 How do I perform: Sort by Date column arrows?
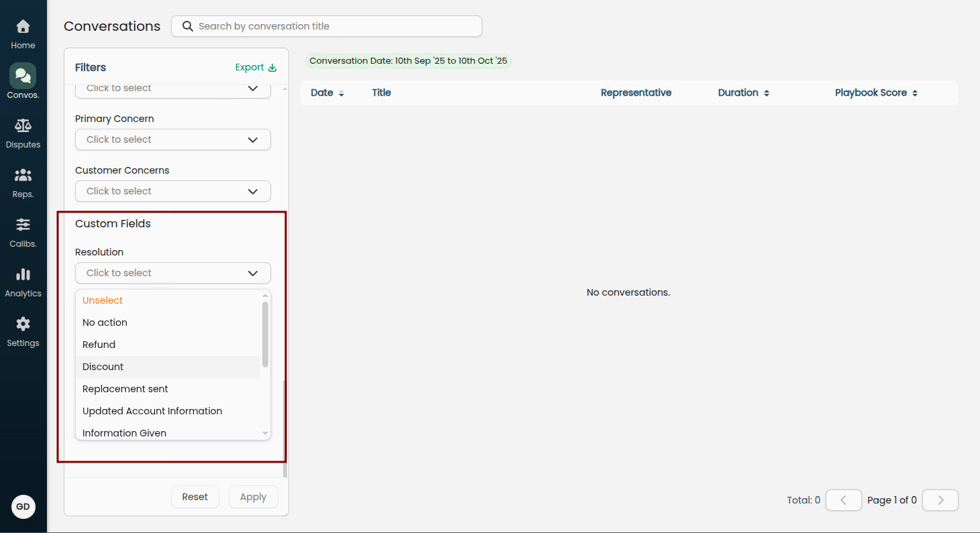(x=341, y=93)
